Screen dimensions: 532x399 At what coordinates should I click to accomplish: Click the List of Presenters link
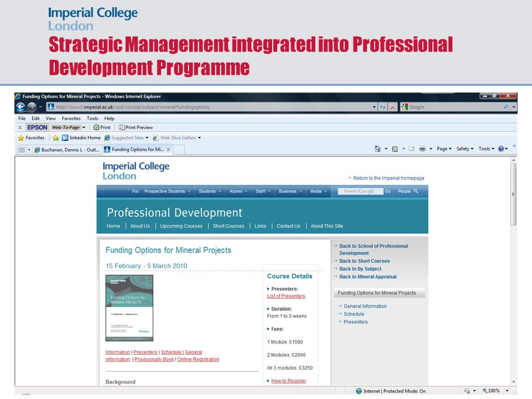click(x=286, y=296)
